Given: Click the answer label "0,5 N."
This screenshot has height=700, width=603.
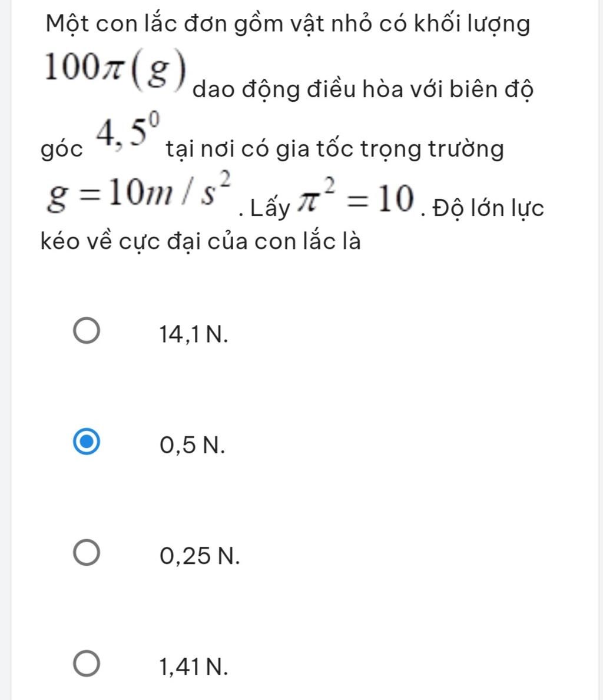Looking at the screenshot, I should (x=192, y=444).
